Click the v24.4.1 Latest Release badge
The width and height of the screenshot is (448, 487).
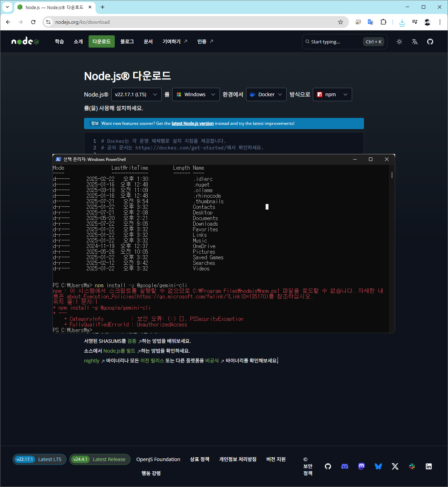100,459
